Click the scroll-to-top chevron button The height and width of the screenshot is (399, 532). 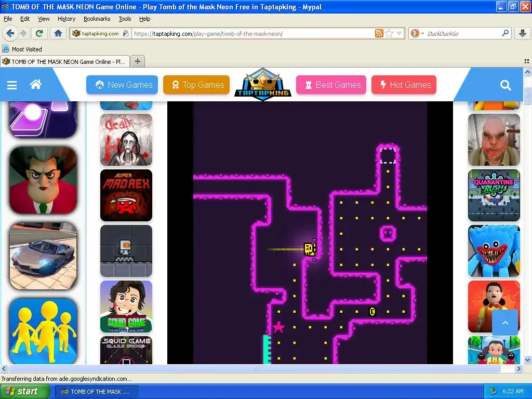(505, 323)
